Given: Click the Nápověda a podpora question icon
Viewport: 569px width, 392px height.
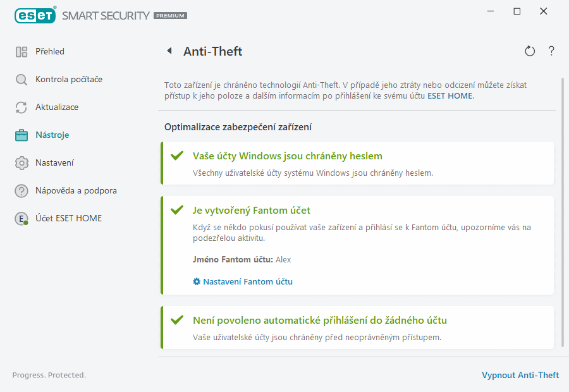Looking at the screenshot, I should (x=21, y=191).
